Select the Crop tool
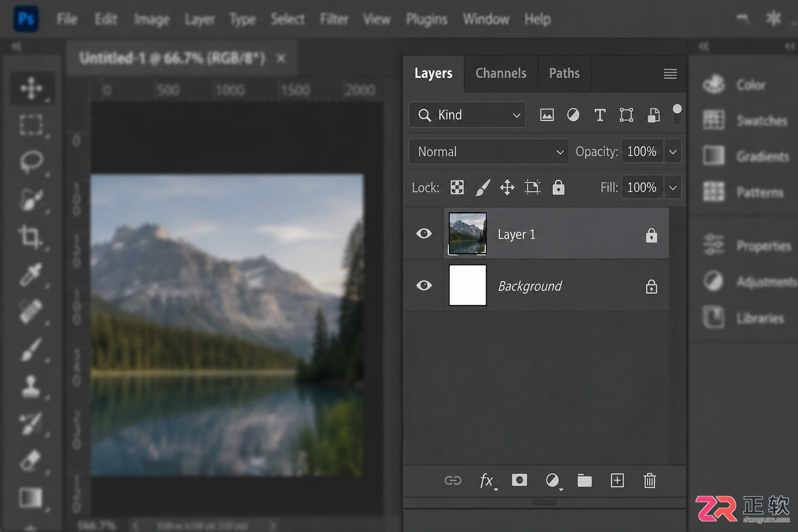Screen dimensions: 798x532 (x=32, y=237)
